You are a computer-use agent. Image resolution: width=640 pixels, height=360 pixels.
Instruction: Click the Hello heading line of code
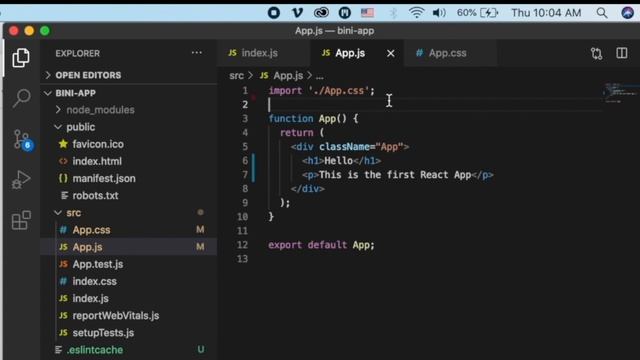(342, 161)
